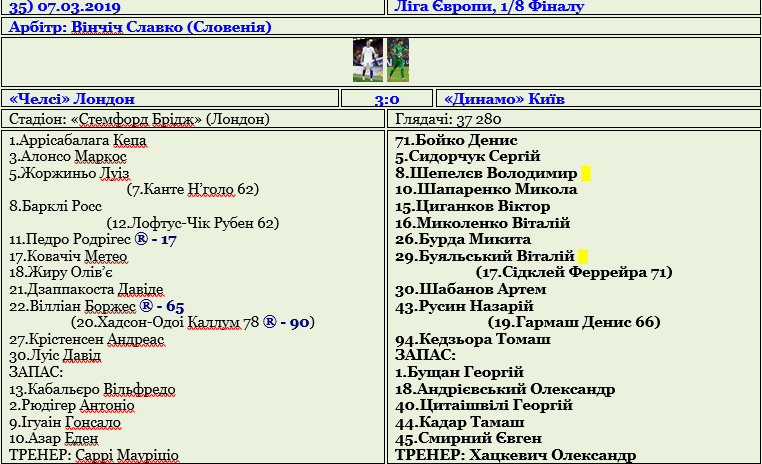Click the «Челсі» Лондон team heading
Viewport: 762px width, 464px height.
tap(72, 99)
